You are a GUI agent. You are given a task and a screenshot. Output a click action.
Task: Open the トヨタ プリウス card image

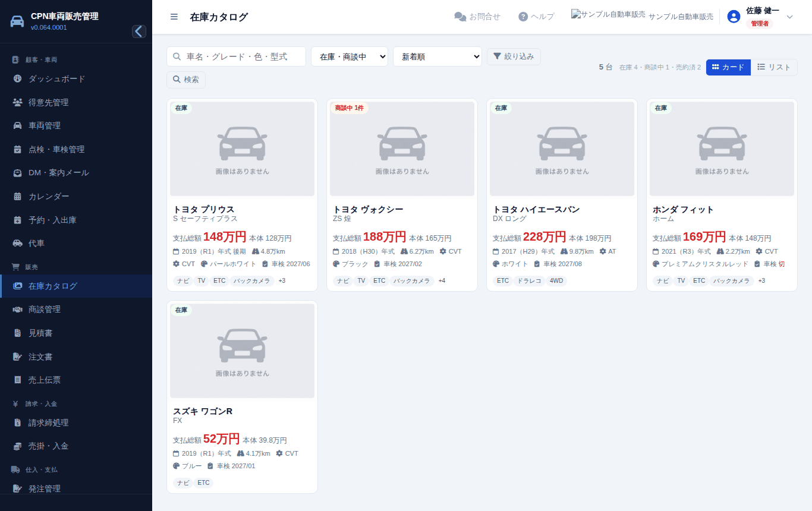pos(242,149)
